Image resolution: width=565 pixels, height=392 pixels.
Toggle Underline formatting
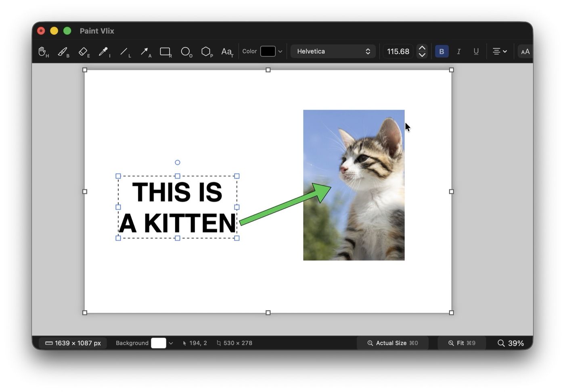tap(476, 51)
